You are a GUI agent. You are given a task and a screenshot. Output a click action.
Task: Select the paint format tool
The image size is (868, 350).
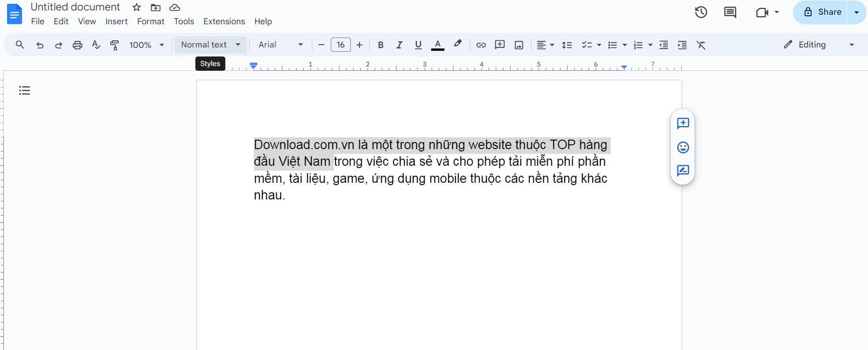coord(115,45)
